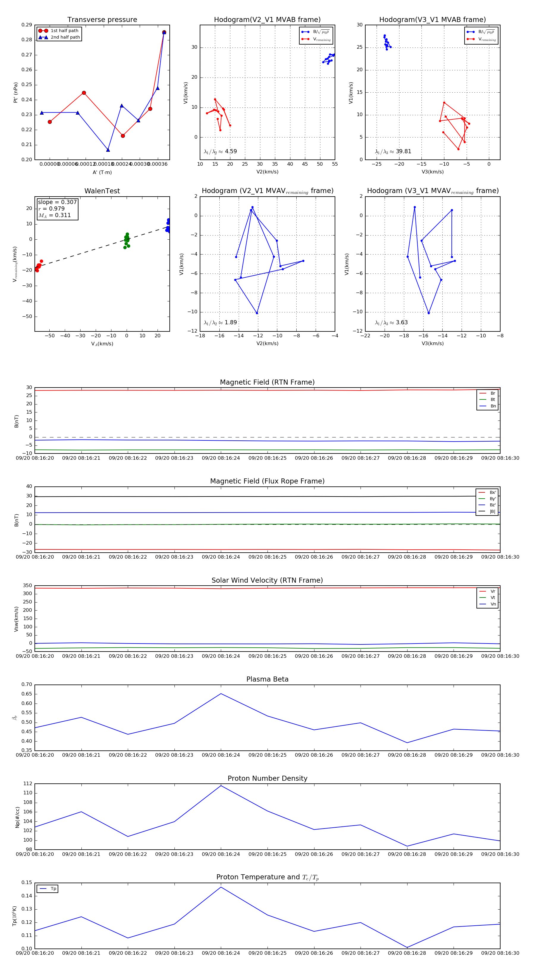
Task: Select the 'Vn' legend entry
Action: click(487, 604)
